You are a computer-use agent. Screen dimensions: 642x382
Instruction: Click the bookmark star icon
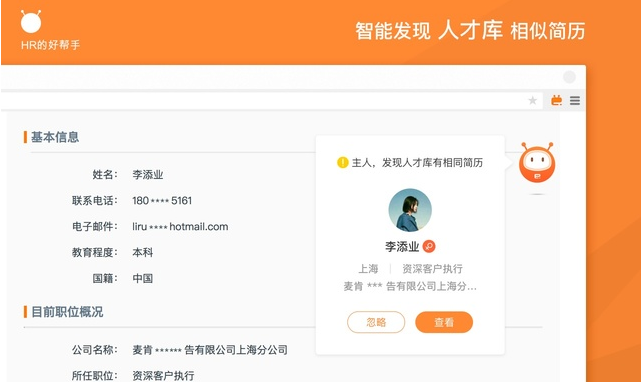point(532,100)
